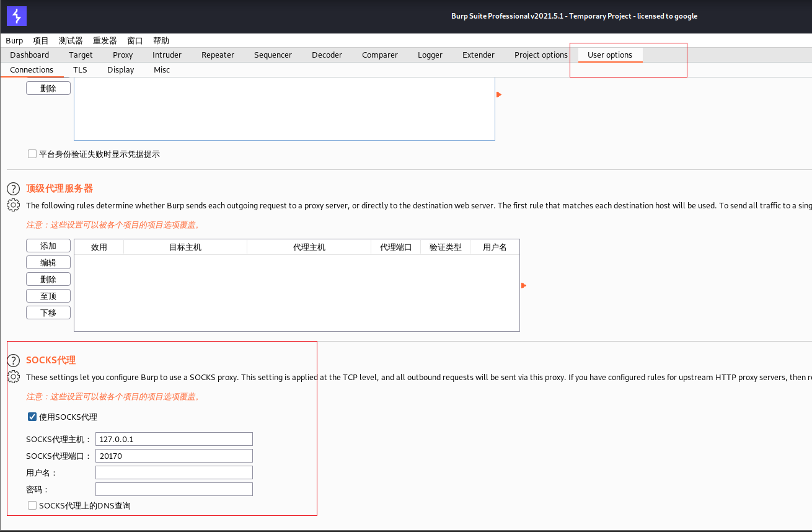This screenshot has width=812, height=532.
Task: Open gear options for 顶级代理服务器 section
Action: point(13,205)
